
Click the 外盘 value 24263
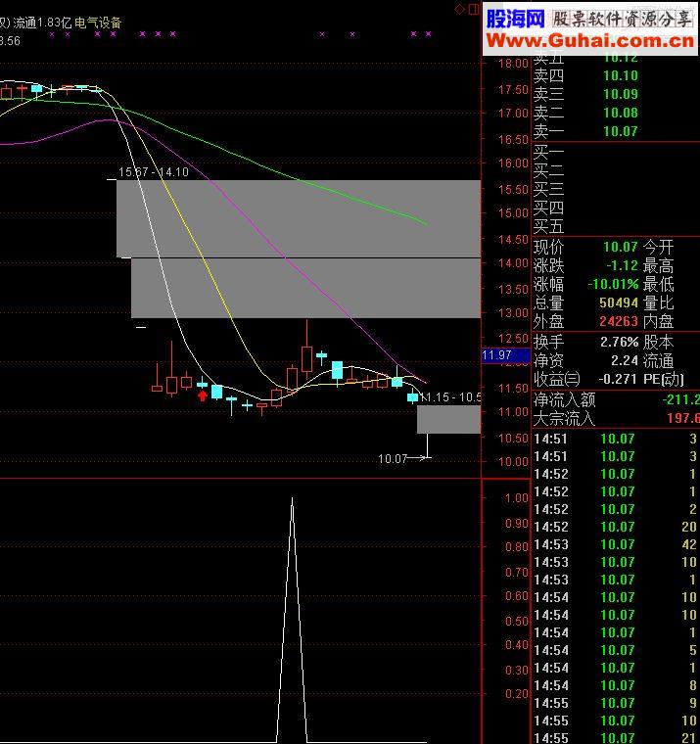click(619, 321)
